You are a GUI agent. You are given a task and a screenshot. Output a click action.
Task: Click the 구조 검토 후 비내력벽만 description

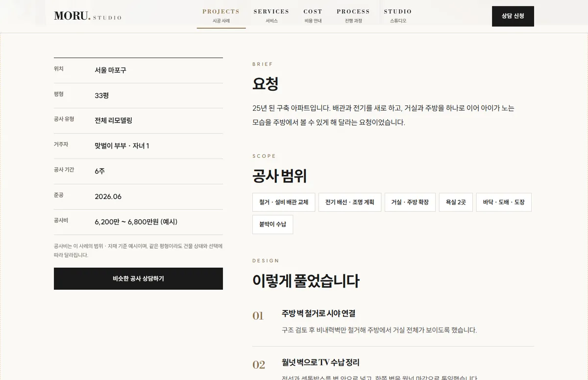(379, 330)
